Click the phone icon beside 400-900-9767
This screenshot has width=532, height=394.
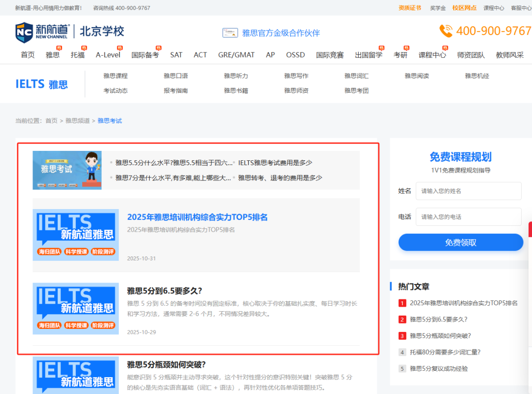[x=446, y=31]
